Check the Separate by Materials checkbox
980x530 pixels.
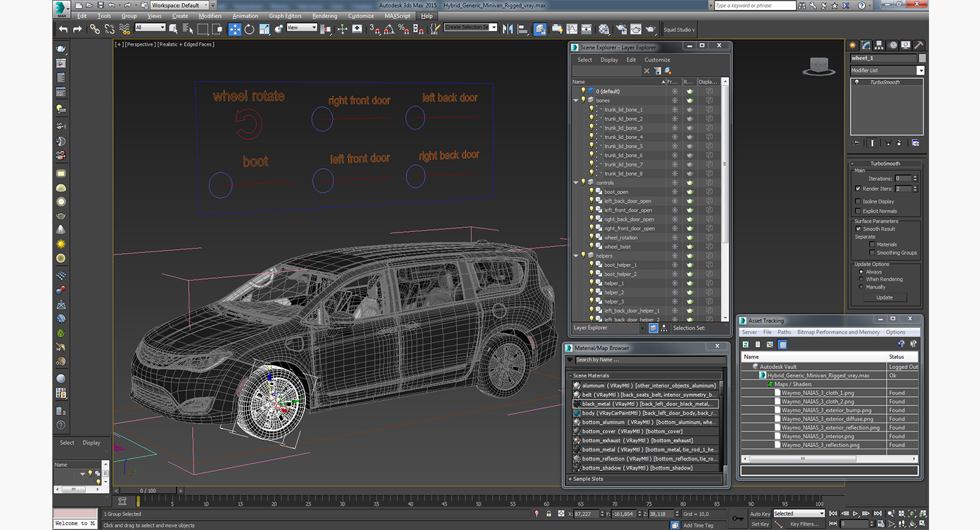click(872, 244)
